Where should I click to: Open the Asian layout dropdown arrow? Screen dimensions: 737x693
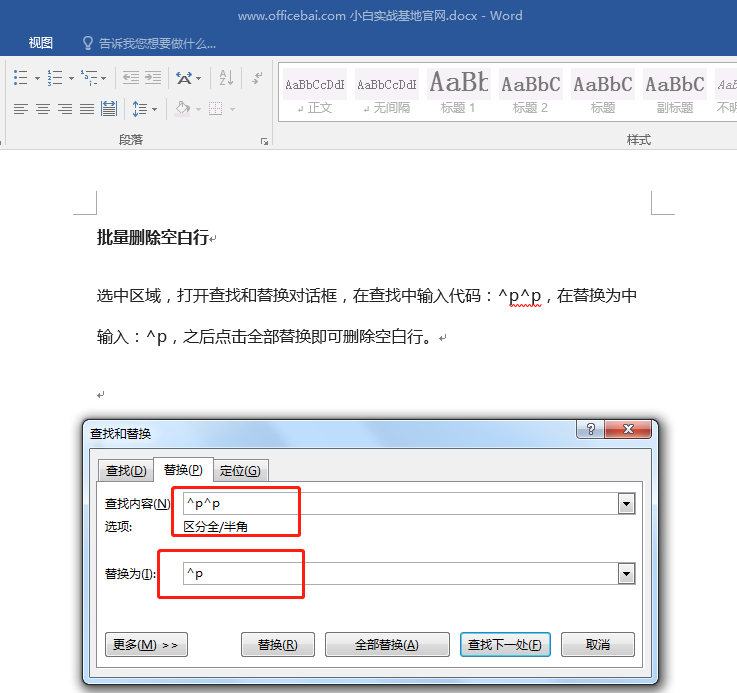tap(199, 78)
